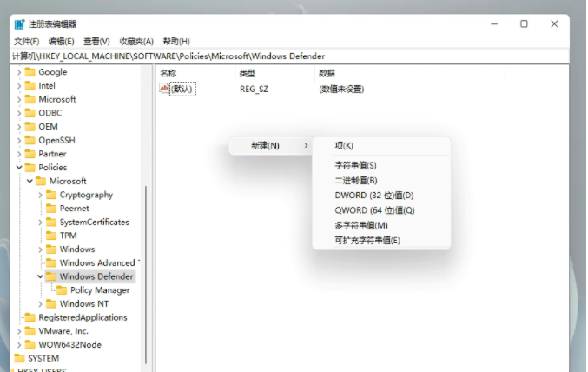
Task: Select the OEM tree item label
Action: point(48,127)
